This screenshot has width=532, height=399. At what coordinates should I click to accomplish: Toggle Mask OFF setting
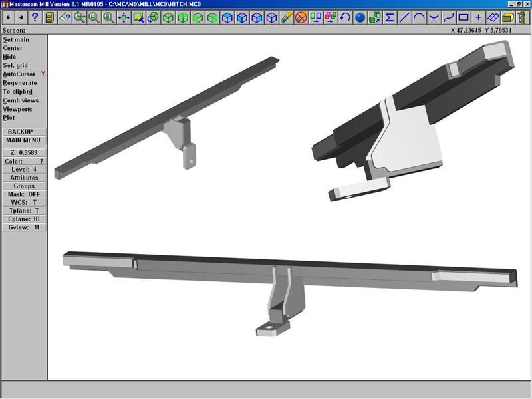[24, 194]
